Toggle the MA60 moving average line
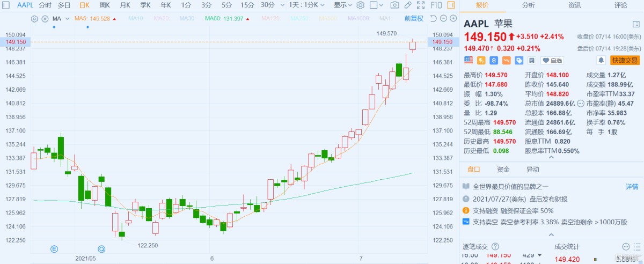 224,19
